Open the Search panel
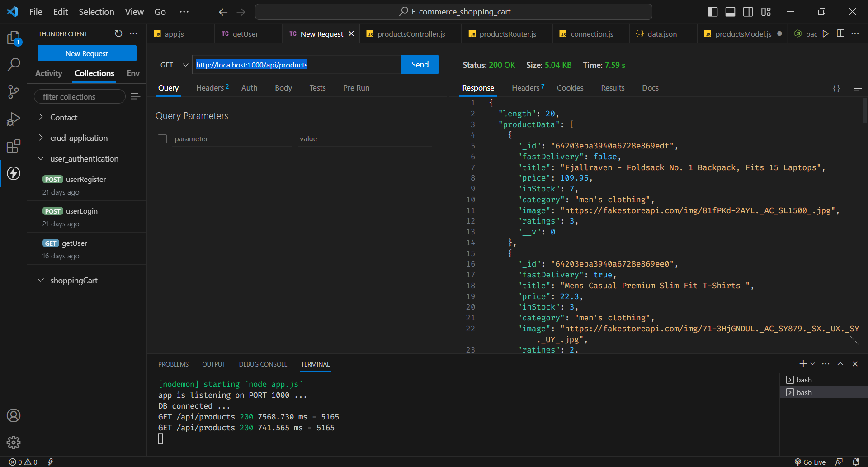The image size is (868, 467). [13, 65]
